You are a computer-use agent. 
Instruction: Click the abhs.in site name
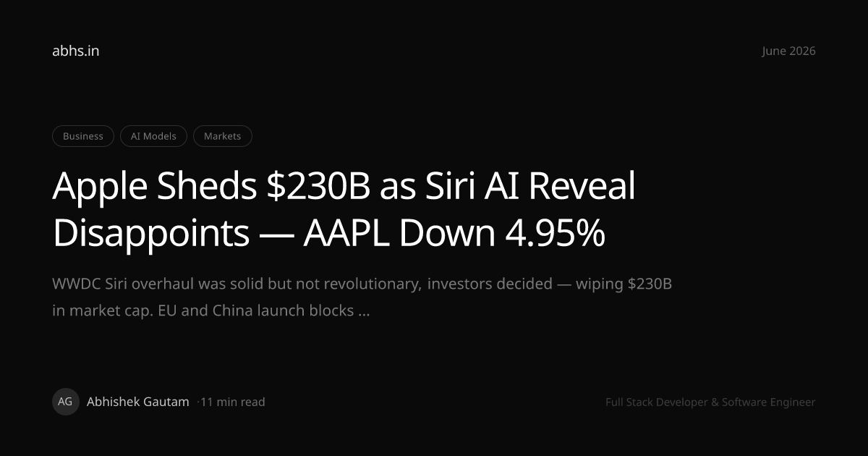76,51
